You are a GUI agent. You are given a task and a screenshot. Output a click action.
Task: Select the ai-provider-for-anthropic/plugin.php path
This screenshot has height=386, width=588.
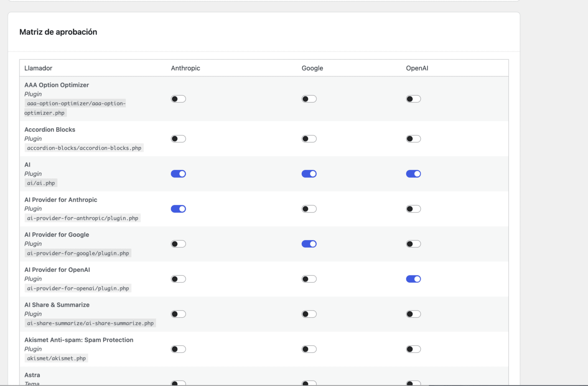82,218
